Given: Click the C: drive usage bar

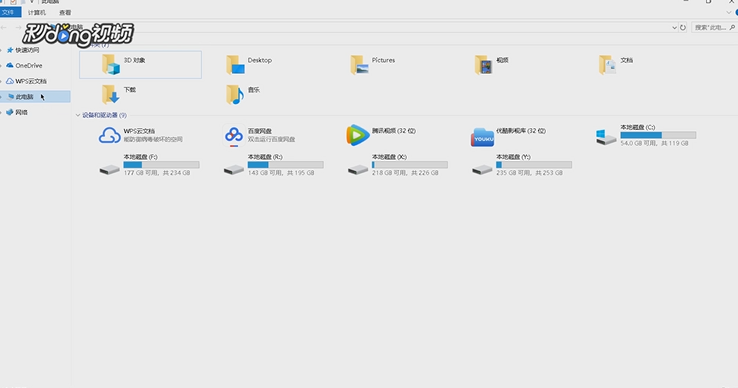Looking at the screenshot, I should [x=658, y=135].
